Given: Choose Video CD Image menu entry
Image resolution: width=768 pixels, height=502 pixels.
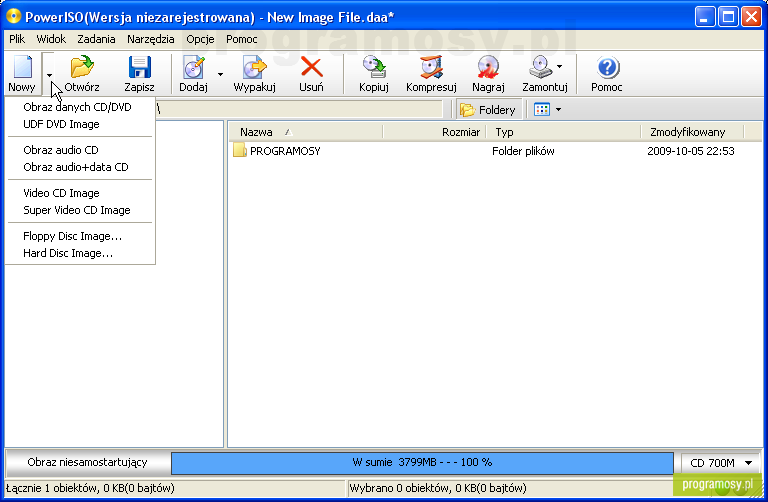Looking at the screenshot, I should coord(80,193).
